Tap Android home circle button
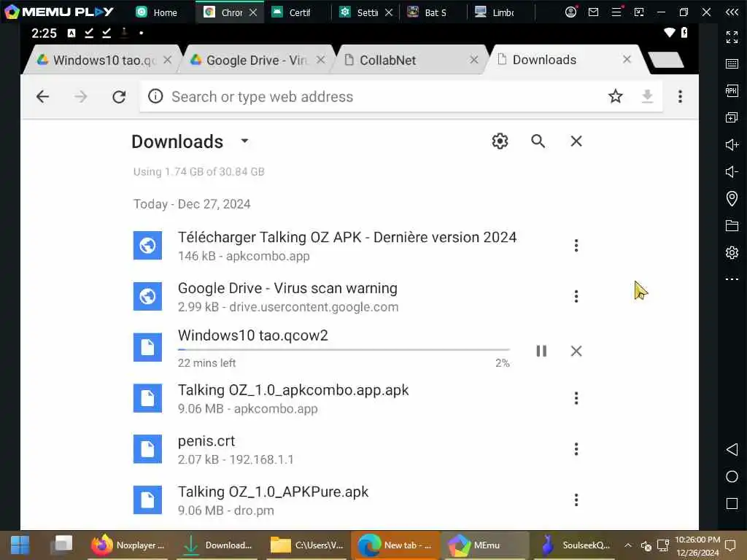 732,477
